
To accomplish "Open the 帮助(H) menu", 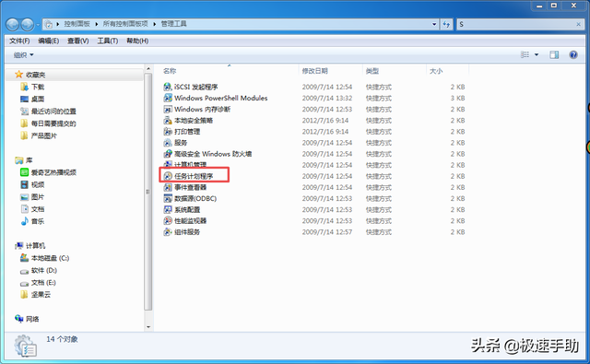I will (137, 41).
